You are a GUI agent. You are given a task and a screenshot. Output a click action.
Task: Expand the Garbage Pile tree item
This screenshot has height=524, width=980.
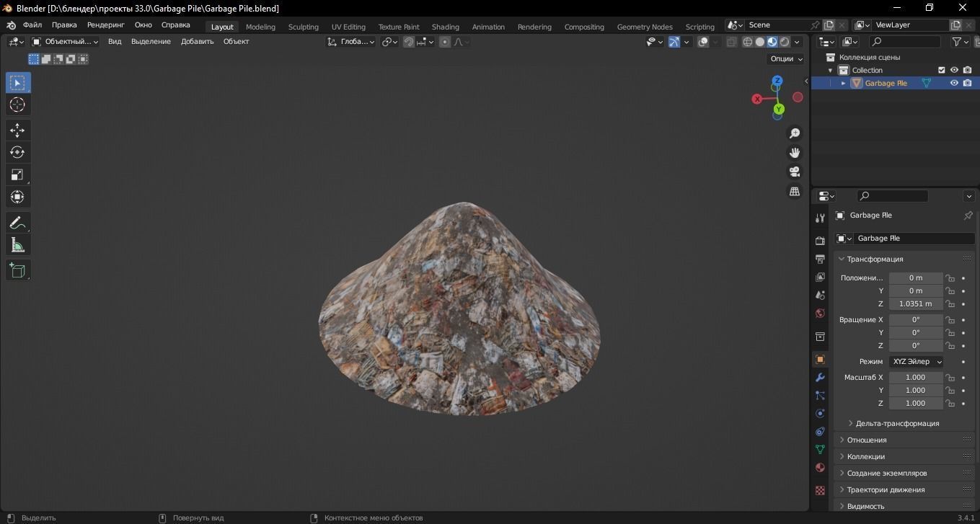coord(843,83)
